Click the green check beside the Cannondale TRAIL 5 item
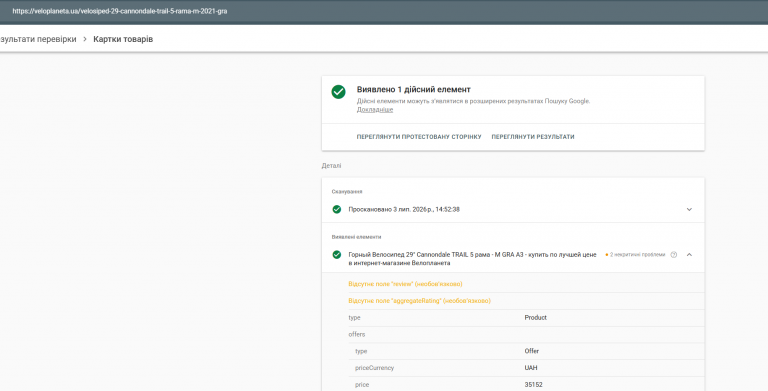768x391 pixels. (336, 255)
